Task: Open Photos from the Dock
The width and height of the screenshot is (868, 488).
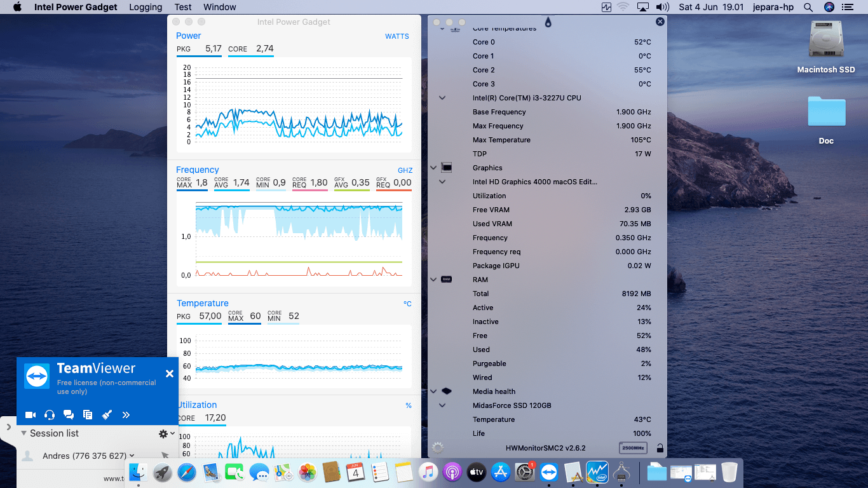Action: click(308, 472)
